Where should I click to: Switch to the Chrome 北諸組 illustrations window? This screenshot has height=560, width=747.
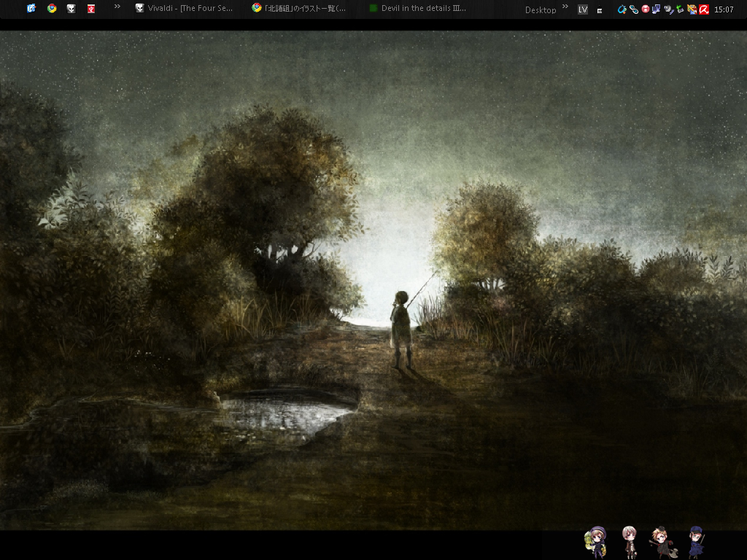tap(300, 8)
